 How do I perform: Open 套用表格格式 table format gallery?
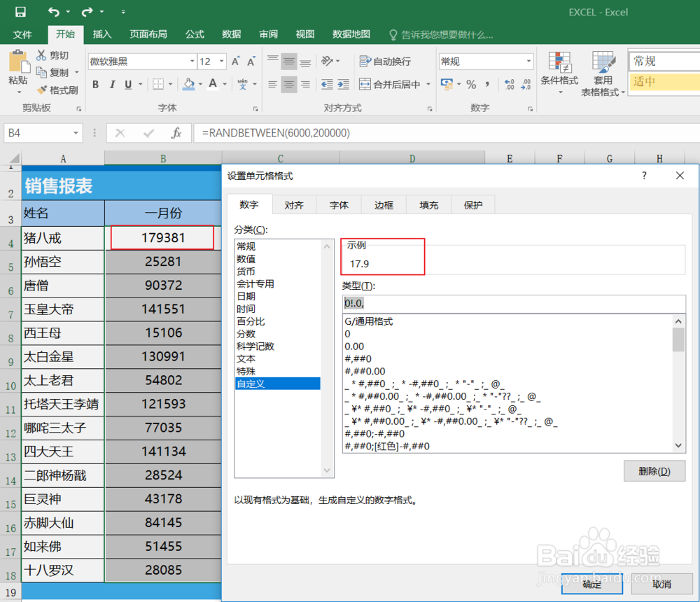[603, 73]
